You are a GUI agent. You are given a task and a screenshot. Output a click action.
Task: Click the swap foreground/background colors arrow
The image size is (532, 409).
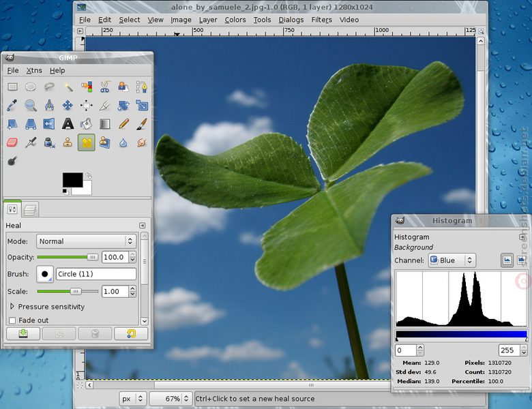click(89, 175)
